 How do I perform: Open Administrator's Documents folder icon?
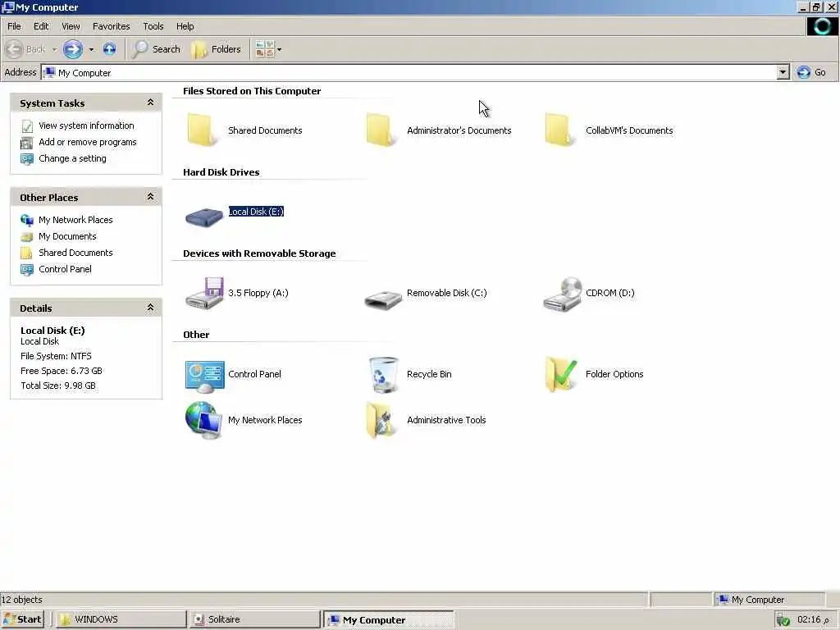(x=381, y=130)
